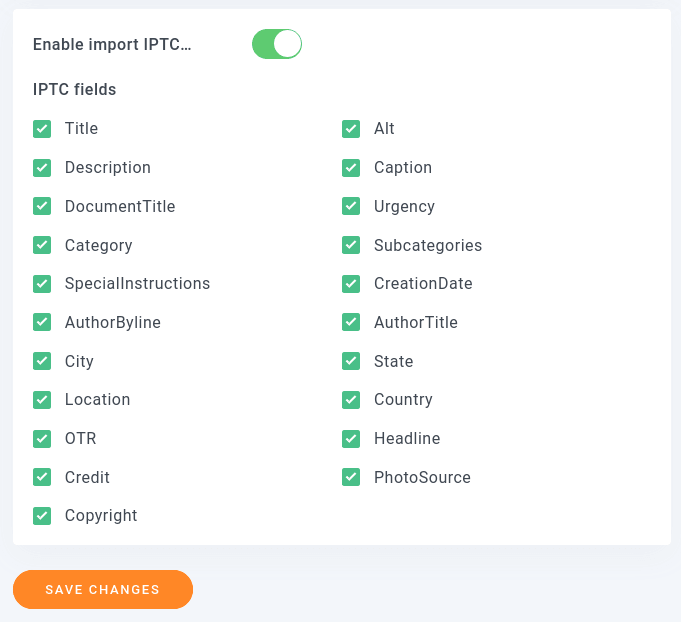681x622 pixels.
Task: Toggle the Location checkbox
Action: [x=42, y=400]
